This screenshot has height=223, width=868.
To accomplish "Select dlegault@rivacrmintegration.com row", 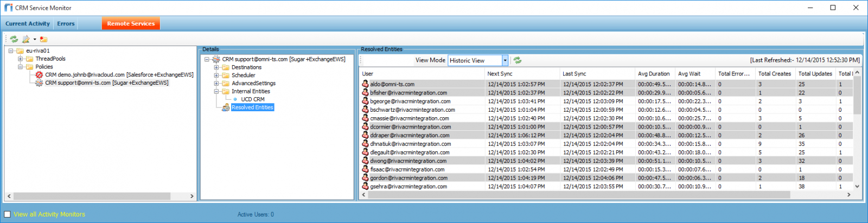I will pyautogui.click(x=607, y=152).
